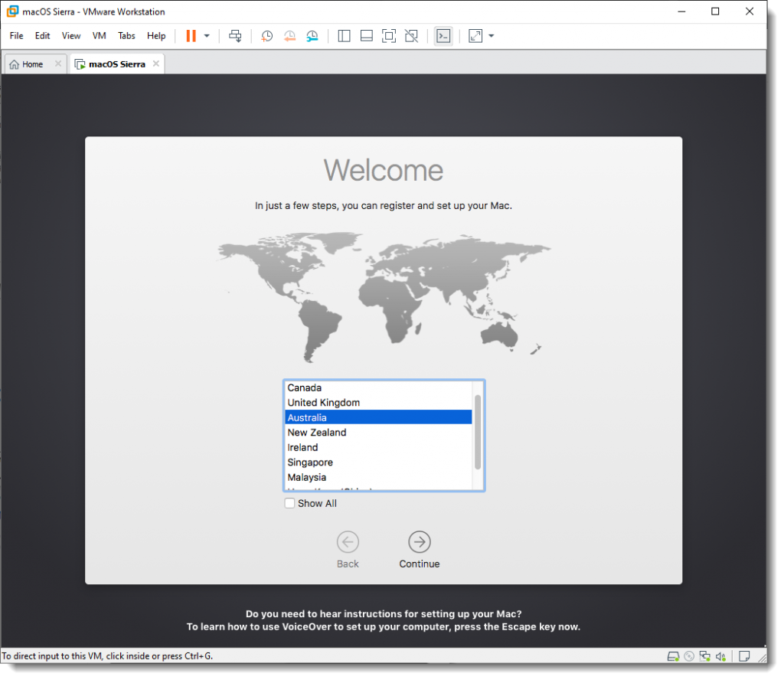Pause the virtual machine
The width and height of the screenshot is (784, 680).
point(191,36)
